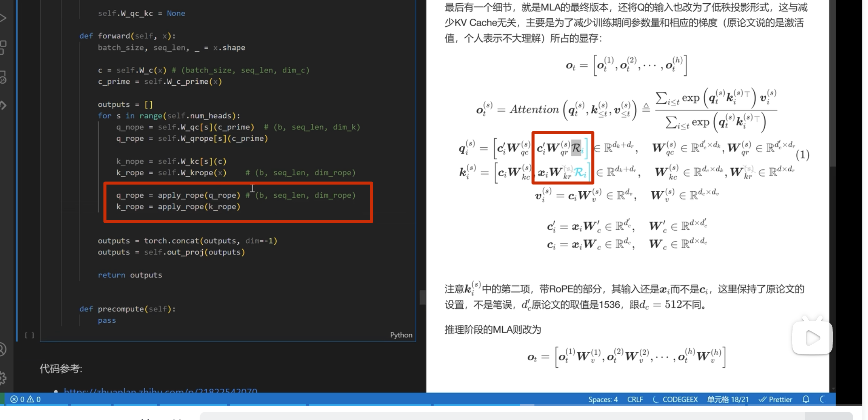Click the Prettier formatter status item
The width and height of the screenshot is (868, 420).
coord(776,399)
